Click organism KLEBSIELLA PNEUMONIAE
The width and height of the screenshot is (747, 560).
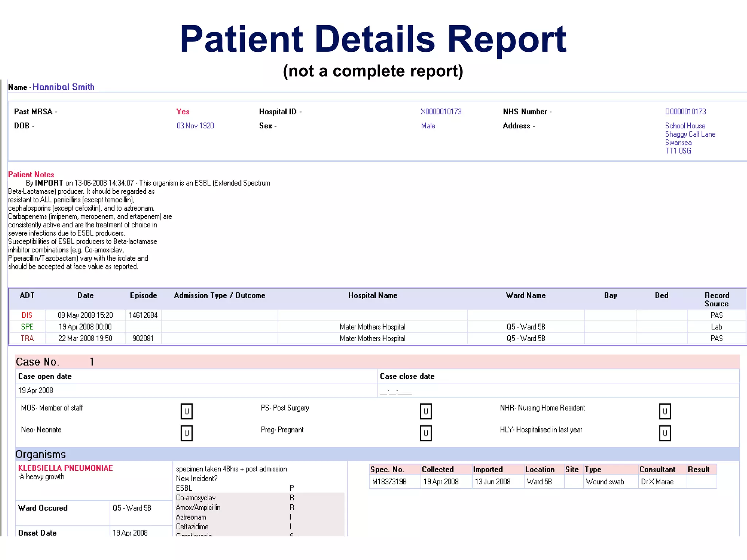pyautogui.click(x=66, y=468)
